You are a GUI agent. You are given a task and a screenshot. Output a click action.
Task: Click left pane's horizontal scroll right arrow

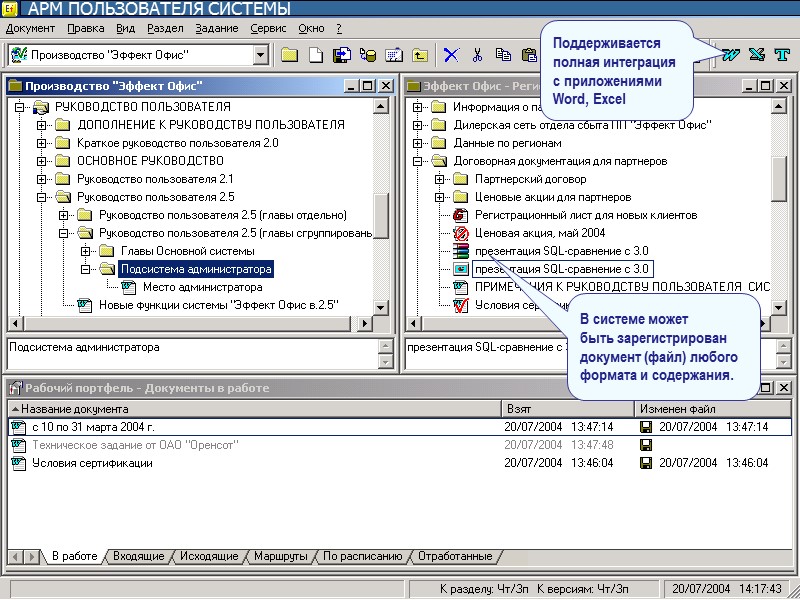(x=364, y=323)
